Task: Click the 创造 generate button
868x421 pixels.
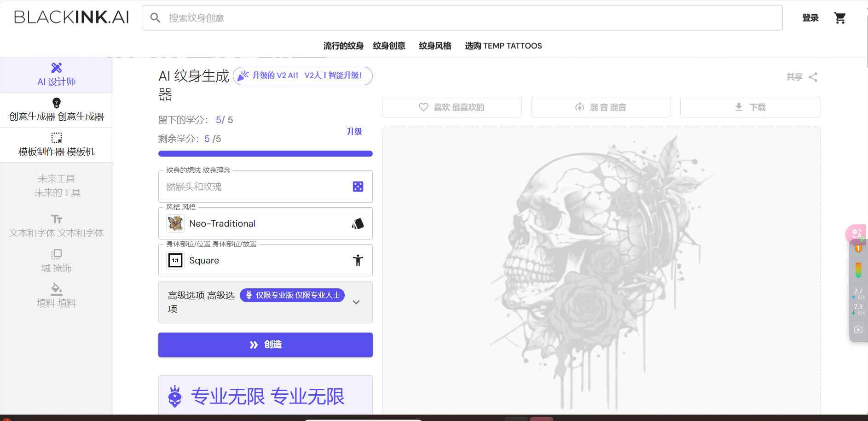Action: pos(265,345)
